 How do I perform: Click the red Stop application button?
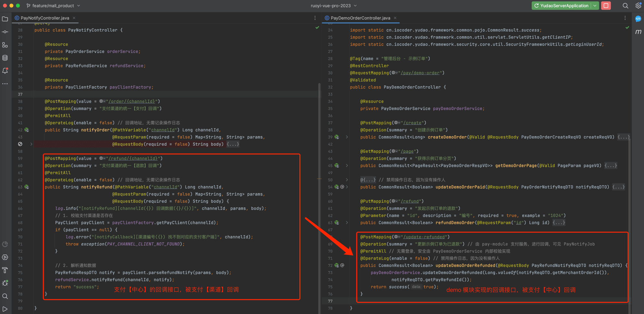point(606,6)
